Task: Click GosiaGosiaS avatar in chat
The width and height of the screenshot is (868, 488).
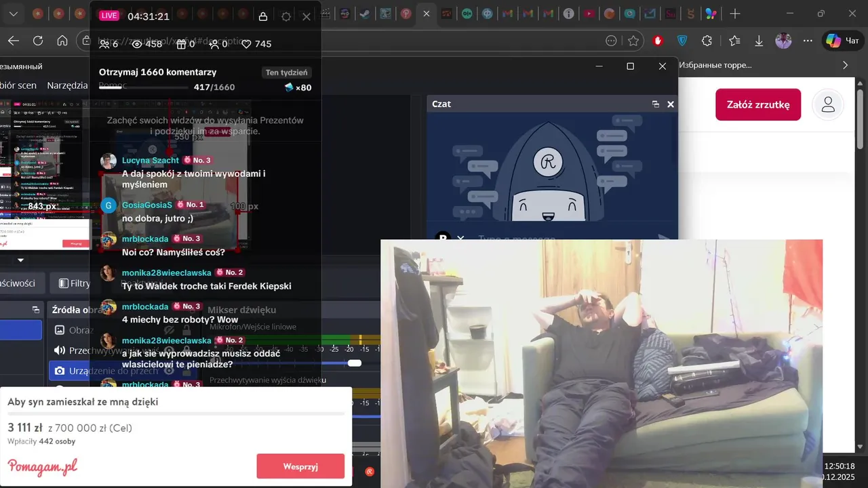Action: [x=108, y=205]
